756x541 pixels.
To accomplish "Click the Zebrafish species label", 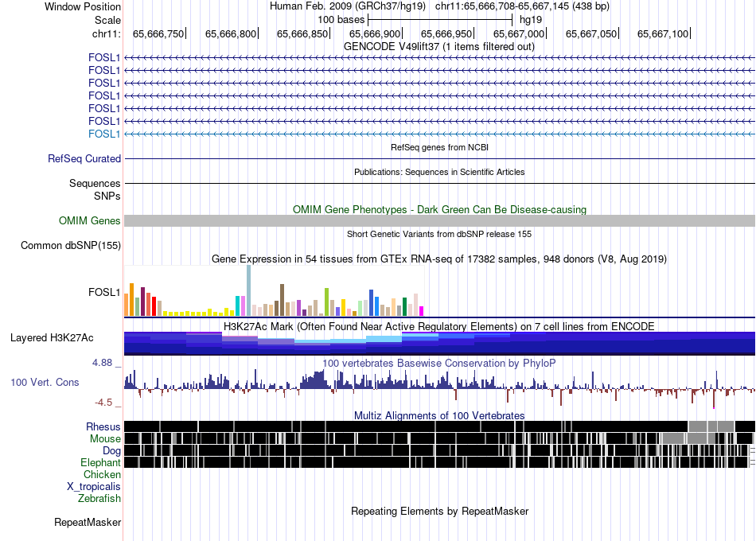I will [x=99, y=498].
